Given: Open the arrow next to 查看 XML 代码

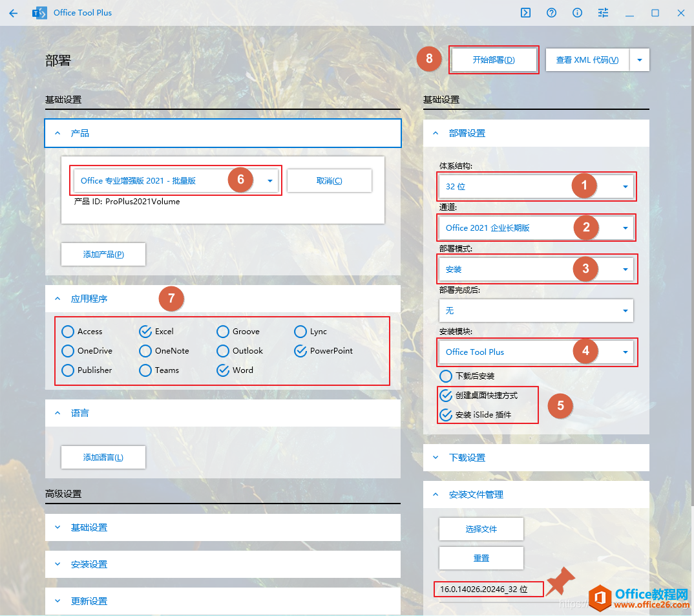Looking at the screenshot, I should [640, 59].
